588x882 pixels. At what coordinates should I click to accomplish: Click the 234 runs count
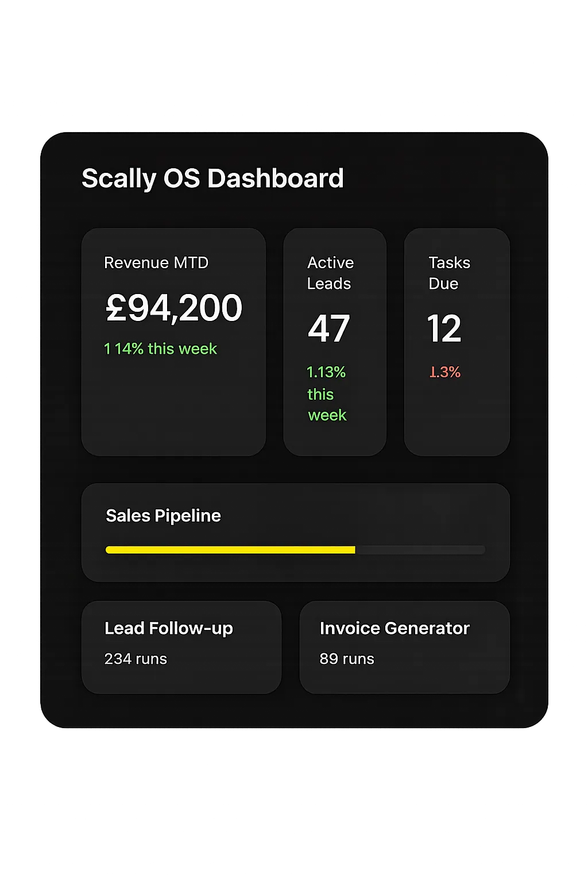pyautogui.click(x=136, y=659)
